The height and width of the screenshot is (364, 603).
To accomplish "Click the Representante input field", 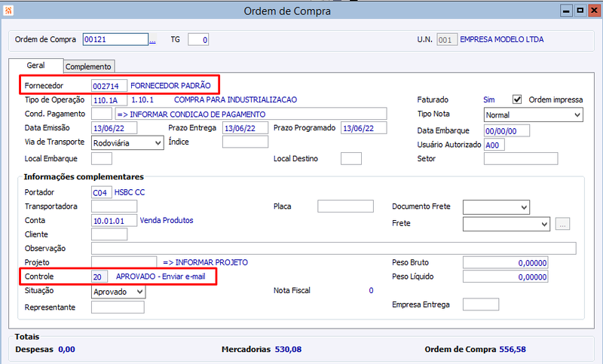I will coord(118,307).
